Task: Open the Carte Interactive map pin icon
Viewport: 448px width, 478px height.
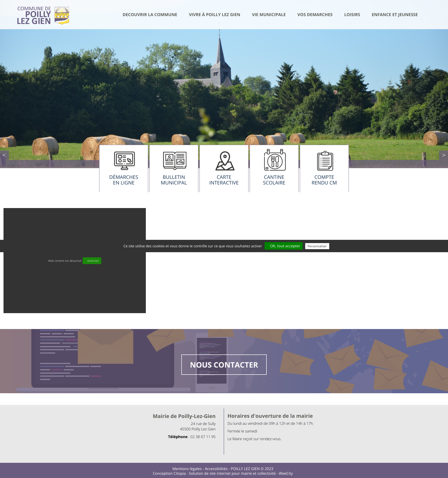Action: pyautogui.click(x=225, y=161)
